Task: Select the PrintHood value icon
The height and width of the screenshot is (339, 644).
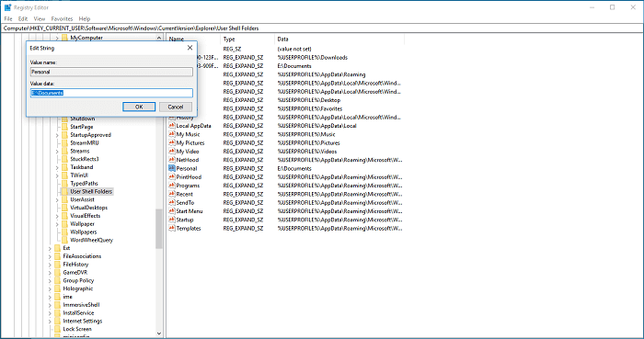Action: tap(172, 177)
